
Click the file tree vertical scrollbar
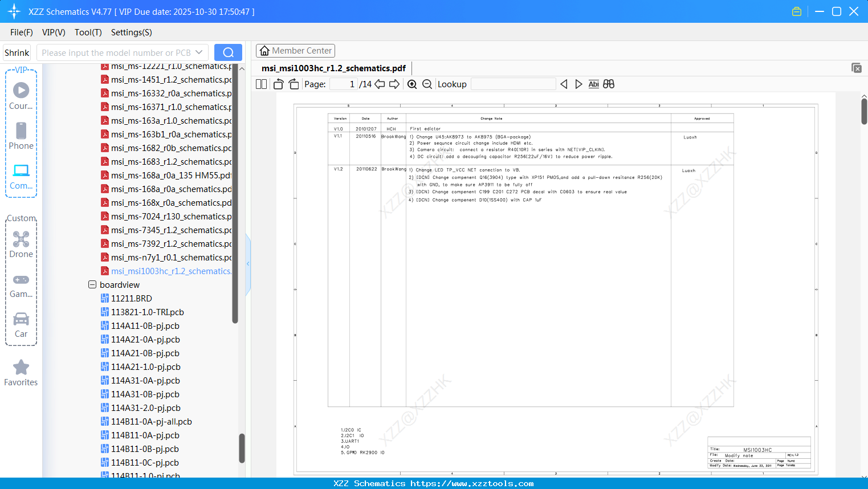point(235,194)
